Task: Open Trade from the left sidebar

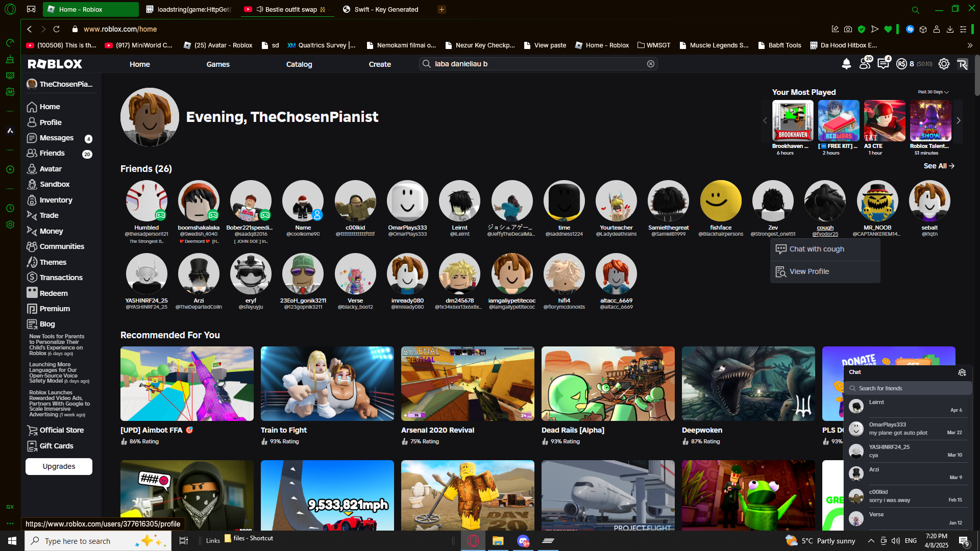Action: coord(48,215)
